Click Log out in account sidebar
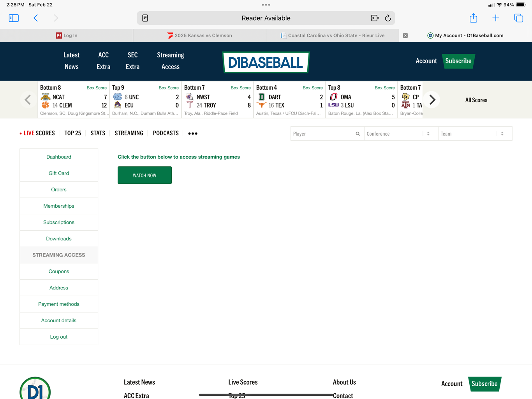The height and width of the screenshot is (399, 532). tap(59, 337)
